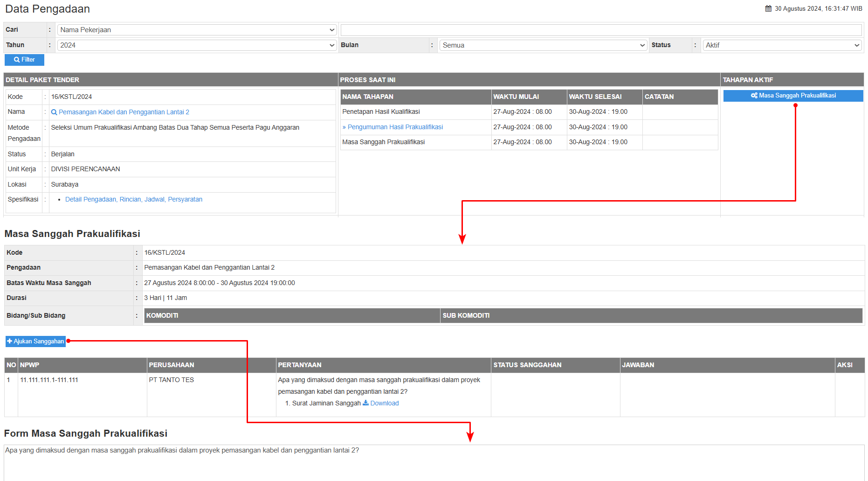Click the Berjalan status value
This screenshot has height=481, width=868.
(x=62, y=154)
